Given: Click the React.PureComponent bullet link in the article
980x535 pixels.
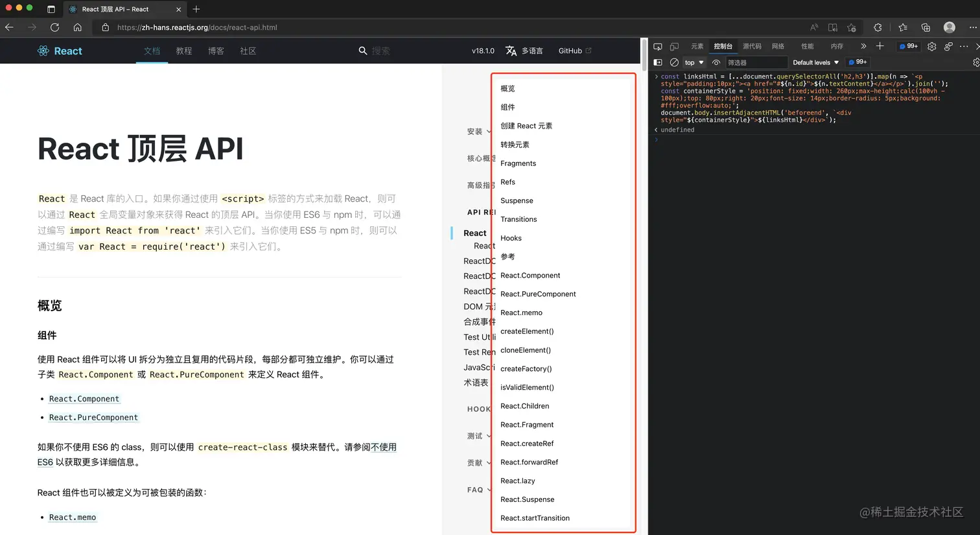Looking at the screenshot, I should pos(93,418).
